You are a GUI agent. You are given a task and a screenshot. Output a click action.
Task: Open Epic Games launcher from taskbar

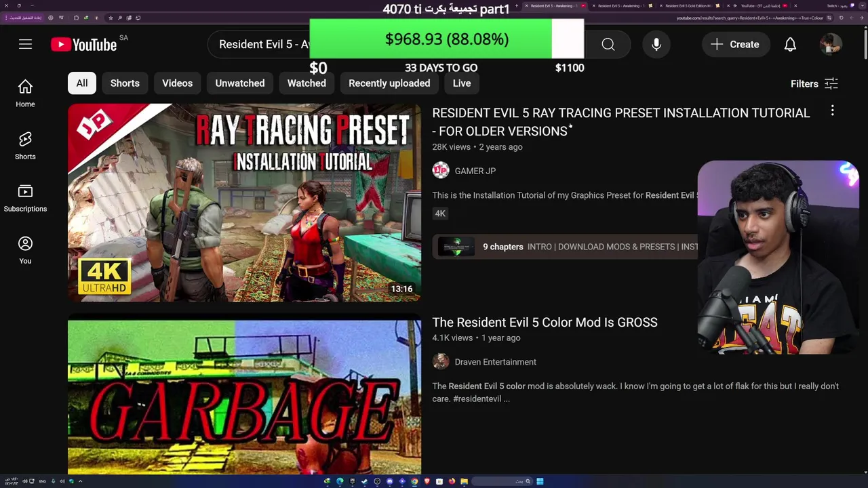point(352,481)
